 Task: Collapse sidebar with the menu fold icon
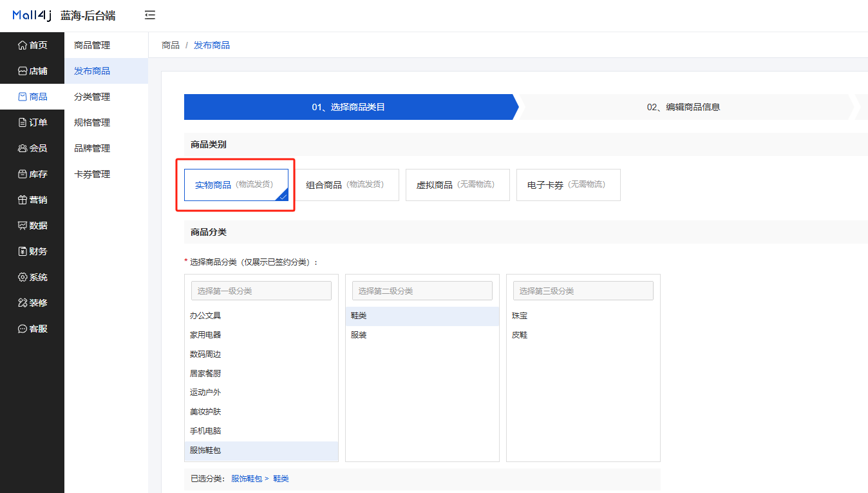pyautogui.click(x=150, y=15)
